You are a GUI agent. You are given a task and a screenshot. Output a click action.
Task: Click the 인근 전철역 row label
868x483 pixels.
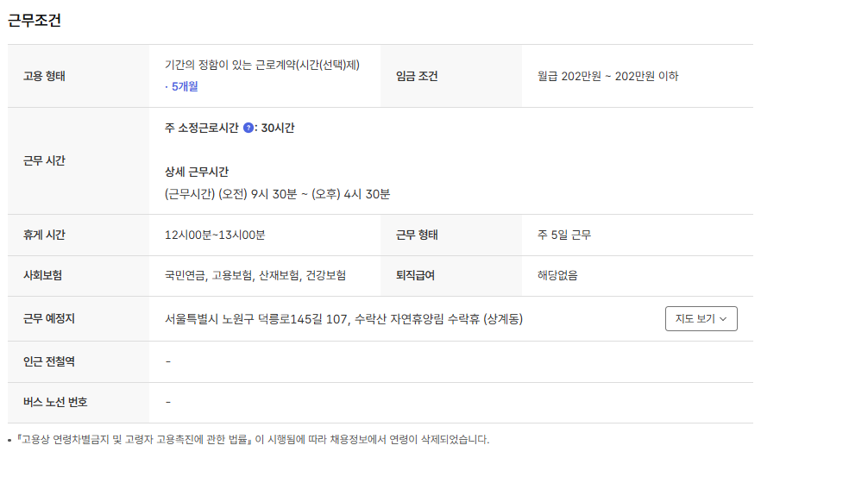pyautogui.click(x=48, y=362)
